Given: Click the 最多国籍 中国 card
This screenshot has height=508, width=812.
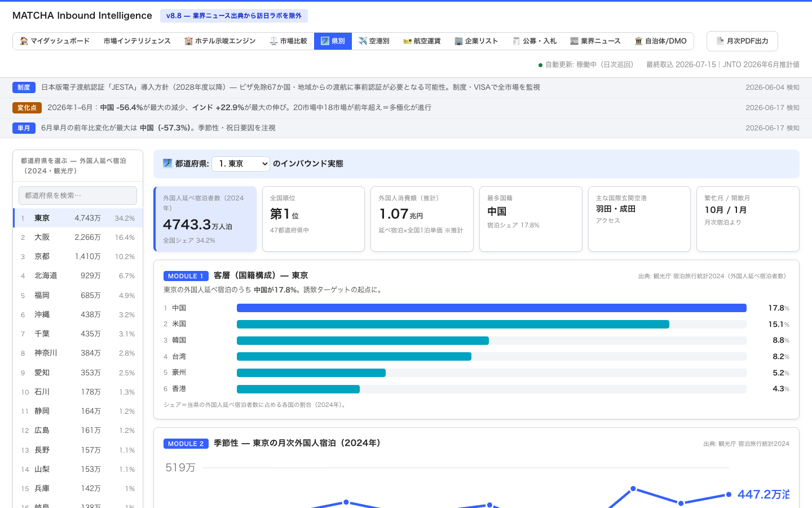Looking at the screenshot, I should [531, 219].
